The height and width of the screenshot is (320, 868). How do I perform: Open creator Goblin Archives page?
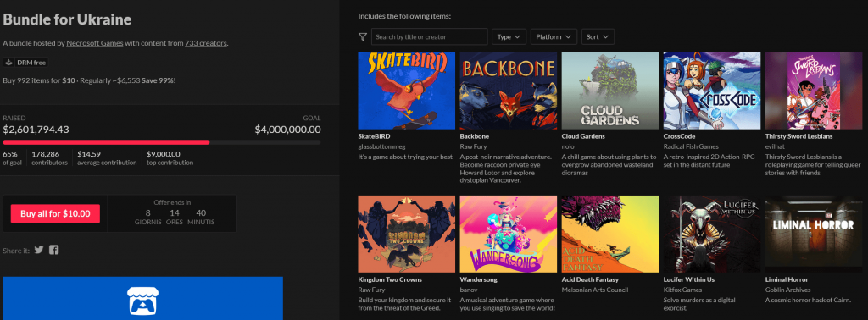pyautogui.click(x=788, y=290)
